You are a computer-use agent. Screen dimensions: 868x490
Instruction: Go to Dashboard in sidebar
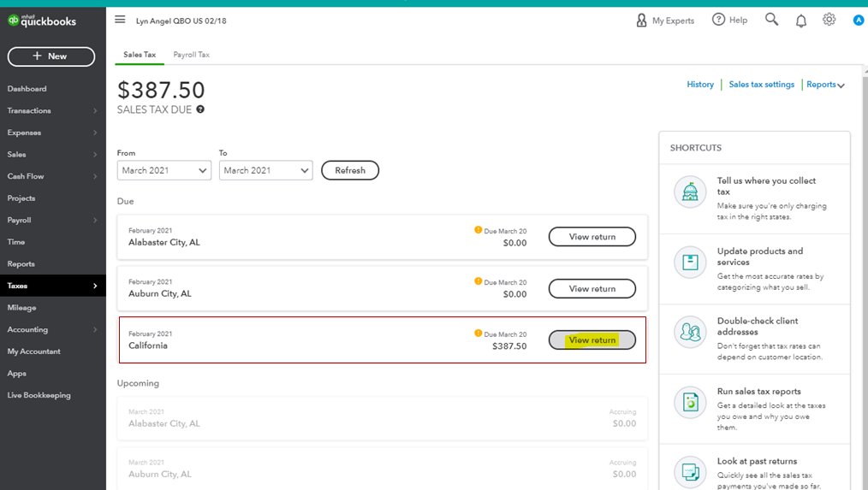coord(27,88)
